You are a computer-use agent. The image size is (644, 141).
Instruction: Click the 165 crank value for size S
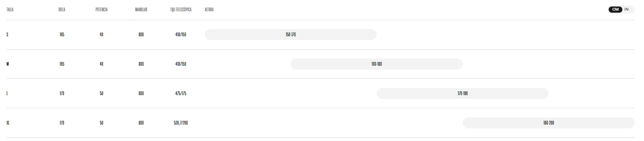[62, 35]
